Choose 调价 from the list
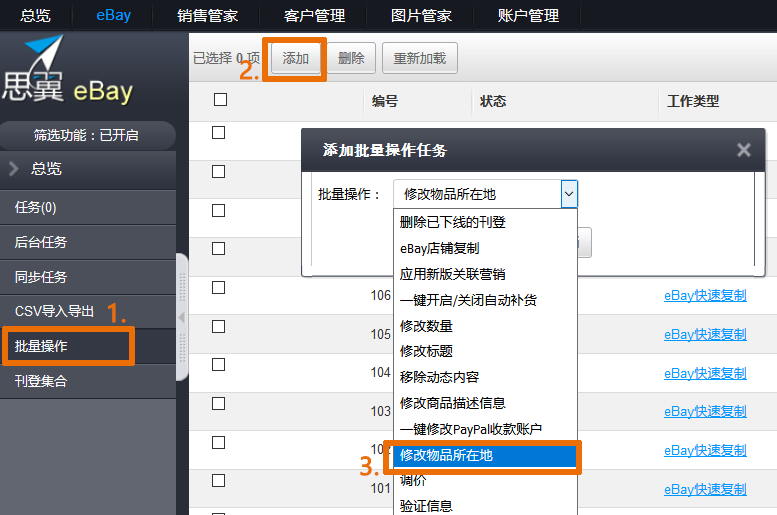This screenshot has height=515, width=777. tap(485, 480)
